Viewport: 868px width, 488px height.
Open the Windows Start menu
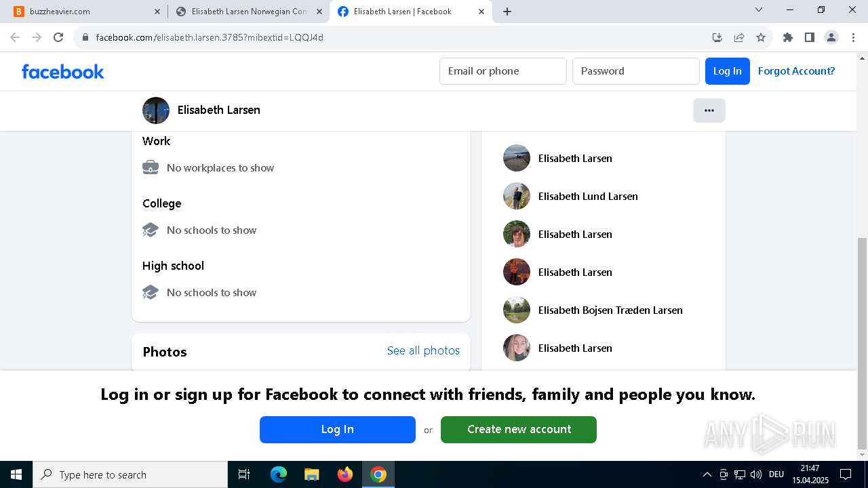(x=16, y=474)
